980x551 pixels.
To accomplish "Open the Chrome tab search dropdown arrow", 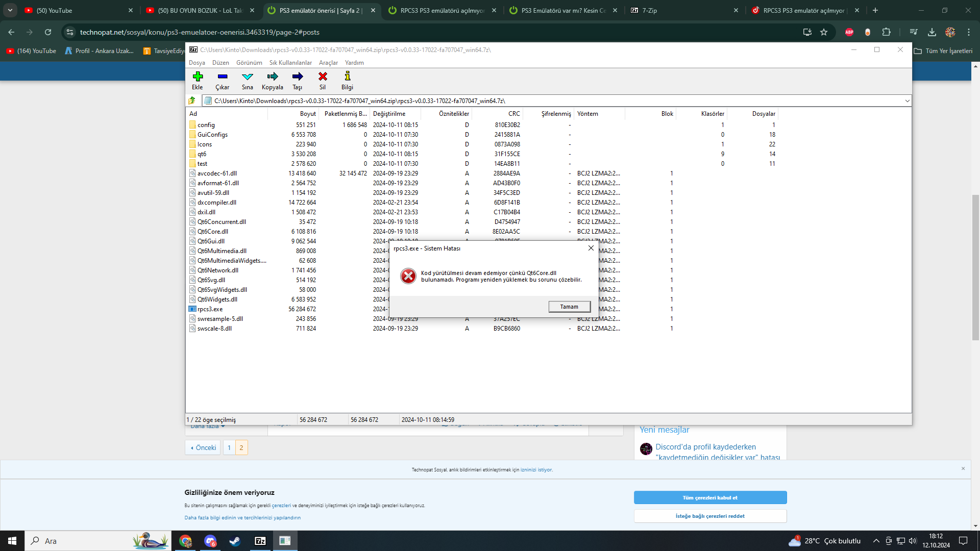I will pyautogui.click(x=10, y=10).
